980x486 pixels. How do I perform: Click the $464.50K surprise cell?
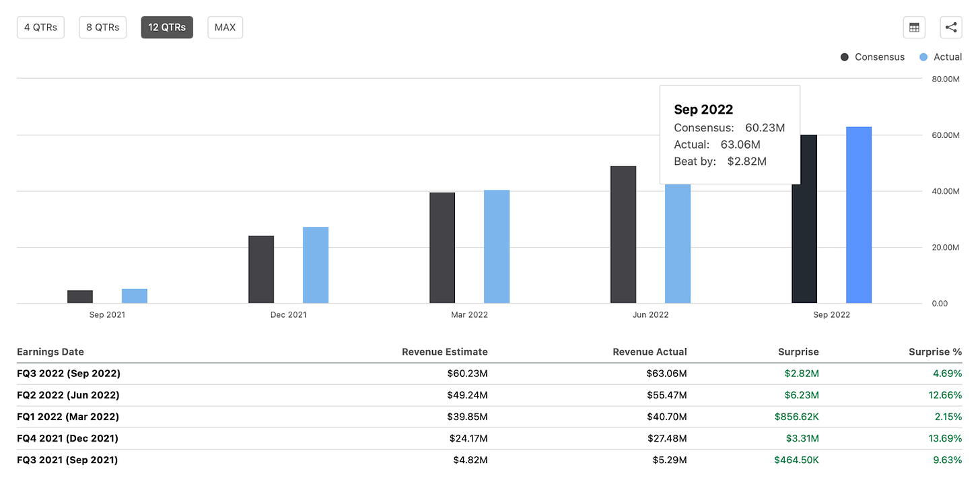(x=797, y=460)
